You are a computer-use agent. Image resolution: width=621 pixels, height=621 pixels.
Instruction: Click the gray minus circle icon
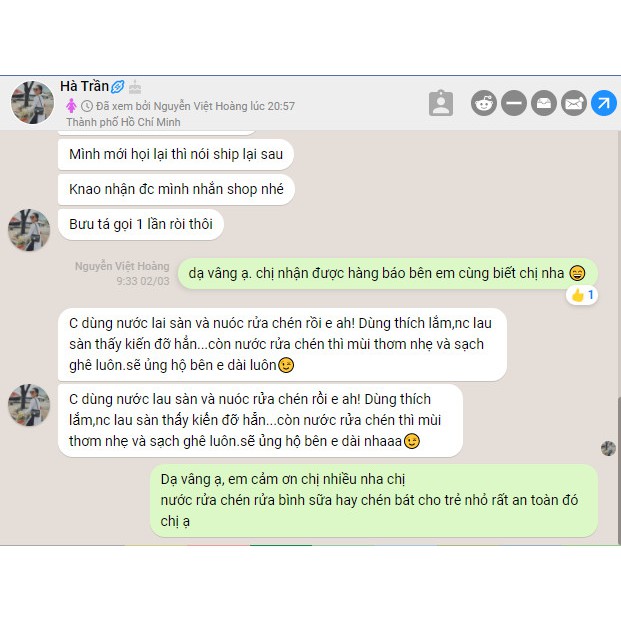pyautogui.click(x=514, y=103)
